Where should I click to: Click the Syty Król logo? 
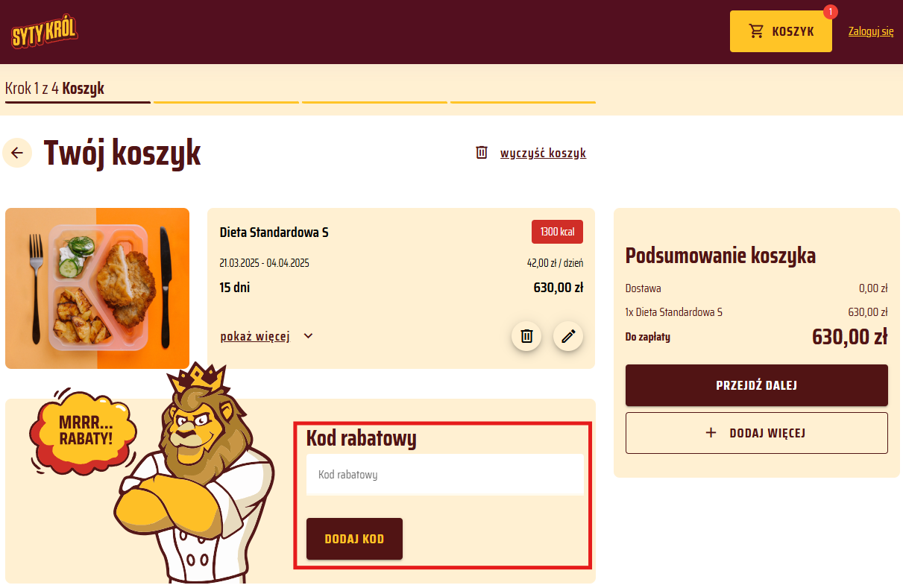pyautogui.click(x=45, y=32)
